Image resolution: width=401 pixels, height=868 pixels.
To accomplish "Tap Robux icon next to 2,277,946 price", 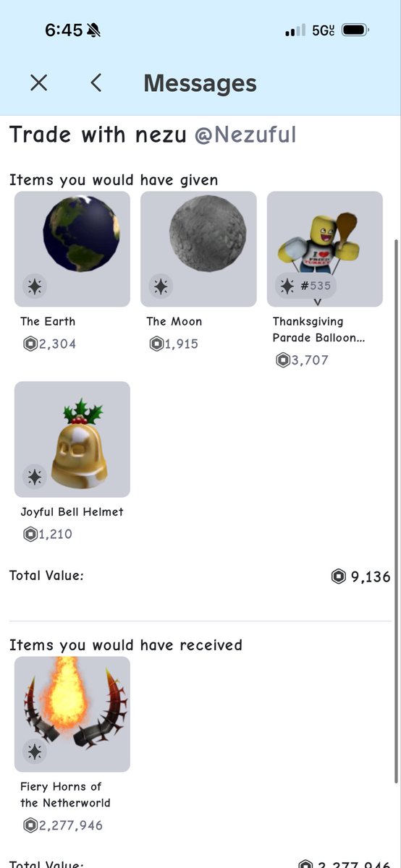I will (x=30, y=825).
